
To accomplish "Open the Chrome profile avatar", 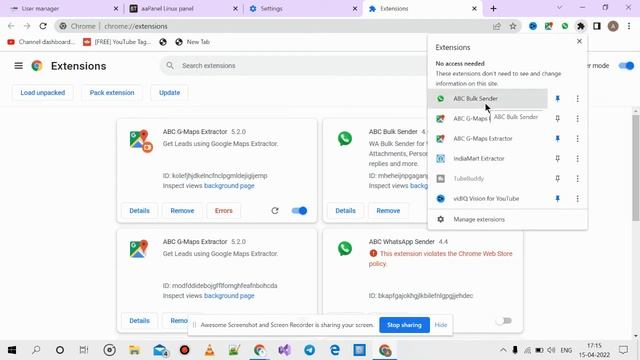I will tap(613, 26).
